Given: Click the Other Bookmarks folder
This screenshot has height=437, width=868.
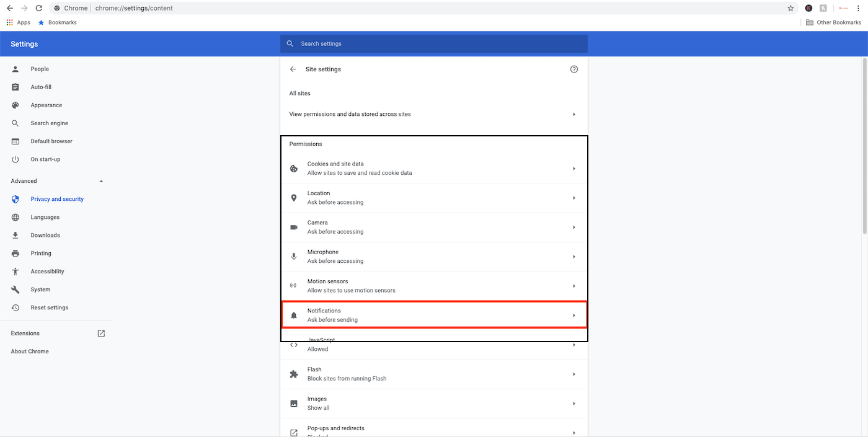Looking at the screenshot, I should point(833,22).
